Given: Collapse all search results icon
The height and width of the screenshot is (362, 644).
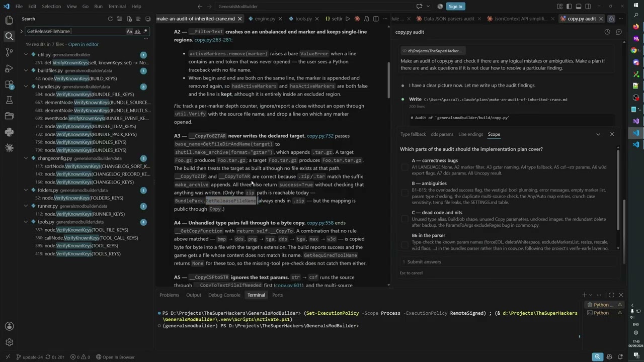Looking at the screenshot, I should click(148, 19).
